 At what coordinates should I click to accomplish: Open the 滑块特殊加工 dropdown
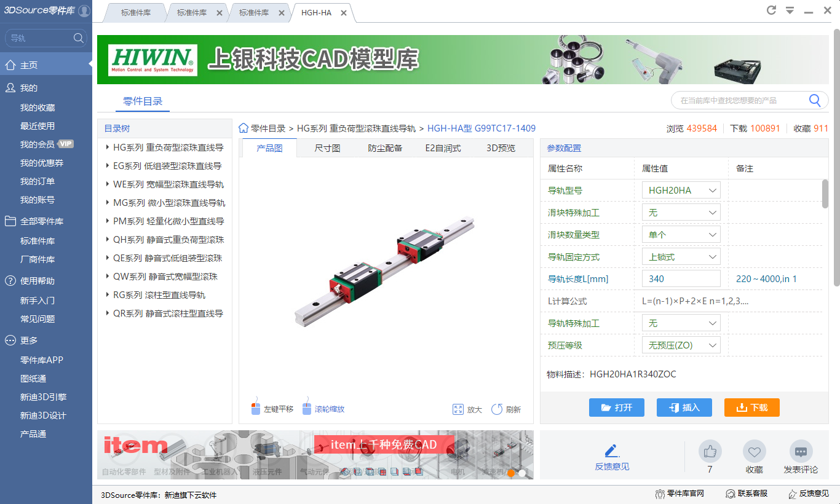(x=681, y=213)
